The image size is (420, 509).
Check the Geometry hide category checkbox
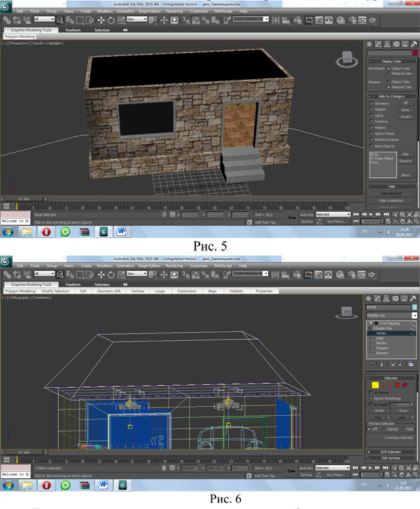[x=371, y=104]
